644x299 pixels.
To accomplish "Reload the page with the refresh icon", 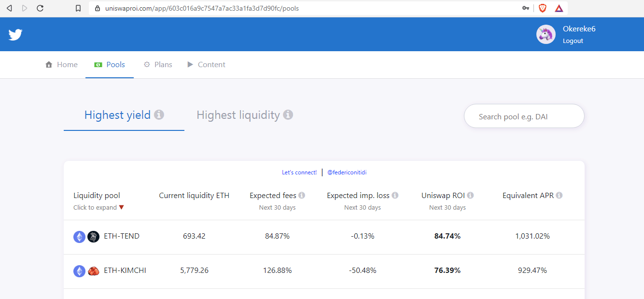I will 40,8.
